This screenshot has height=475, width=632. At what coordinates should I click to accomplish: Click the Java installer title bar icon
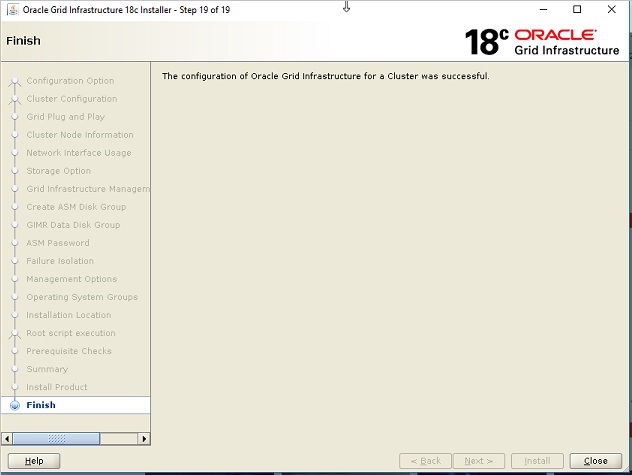pos(12,10)
